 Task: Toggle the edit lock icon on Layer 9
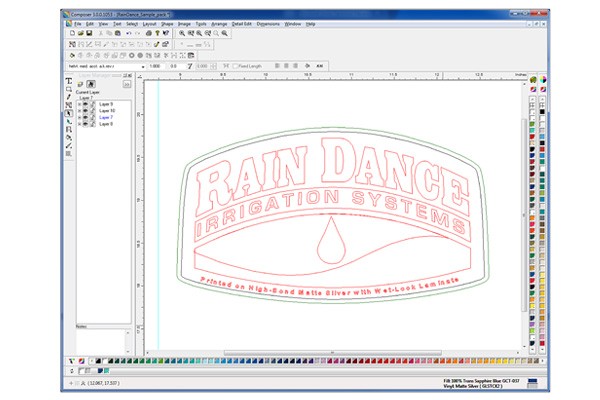click(93, 104)
